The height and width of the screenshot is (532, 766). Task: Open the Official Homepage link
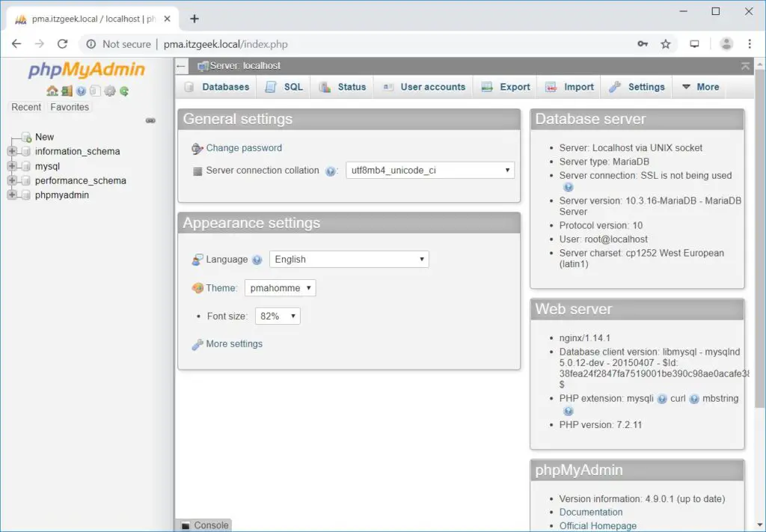click(x=598, y=526)
